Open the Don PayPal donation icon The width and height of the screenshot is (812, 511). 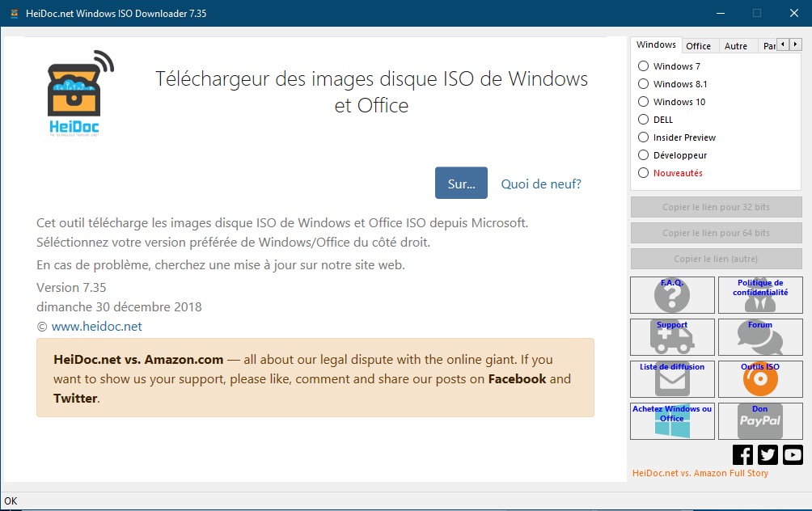pos(760,421)
